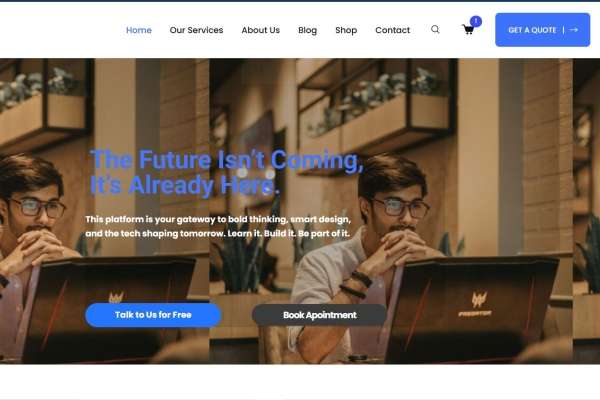Click the arrow in Get a Quote button
600x400 pixels.
(573, 30)
